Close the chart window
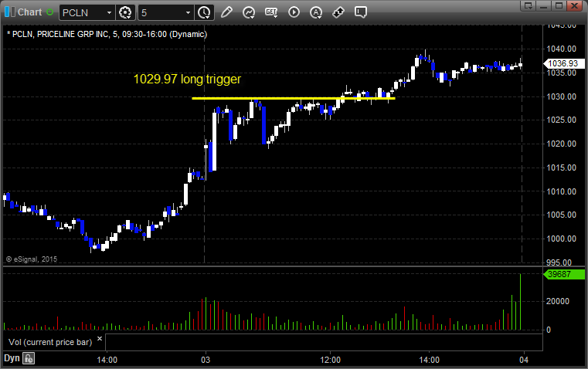The width and height of the screenshot is (588, 369). 574,5
